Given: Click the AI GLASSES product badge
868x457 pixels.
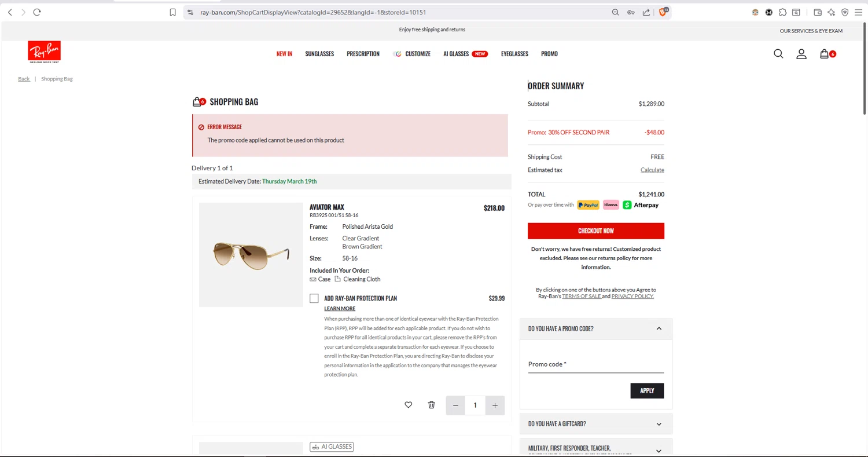Looking at the screenshot, I should 332,447.
